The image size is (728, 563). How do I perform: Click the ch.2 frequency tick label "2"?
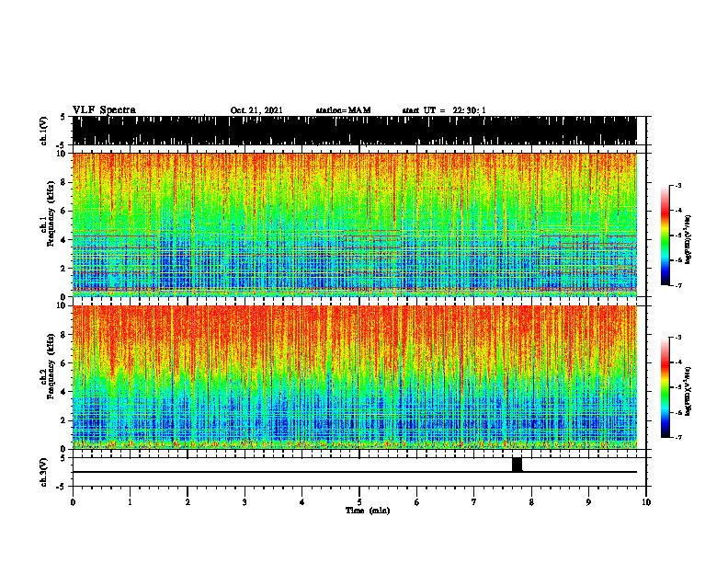[64, 420]
